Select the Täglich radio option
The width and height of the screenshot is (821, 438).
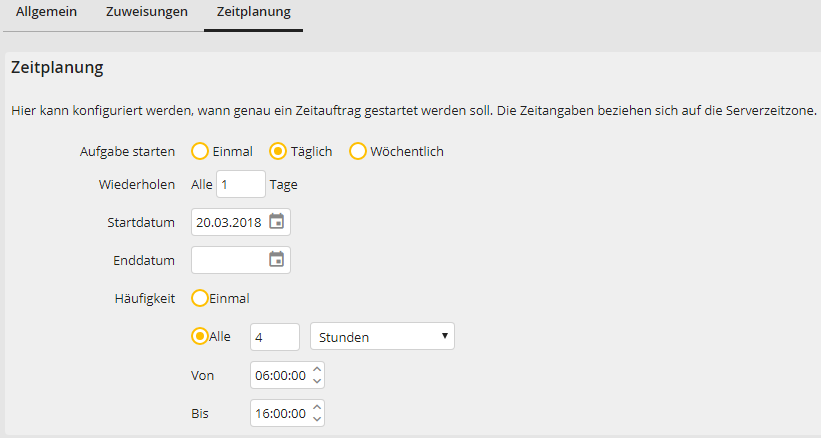279,151
